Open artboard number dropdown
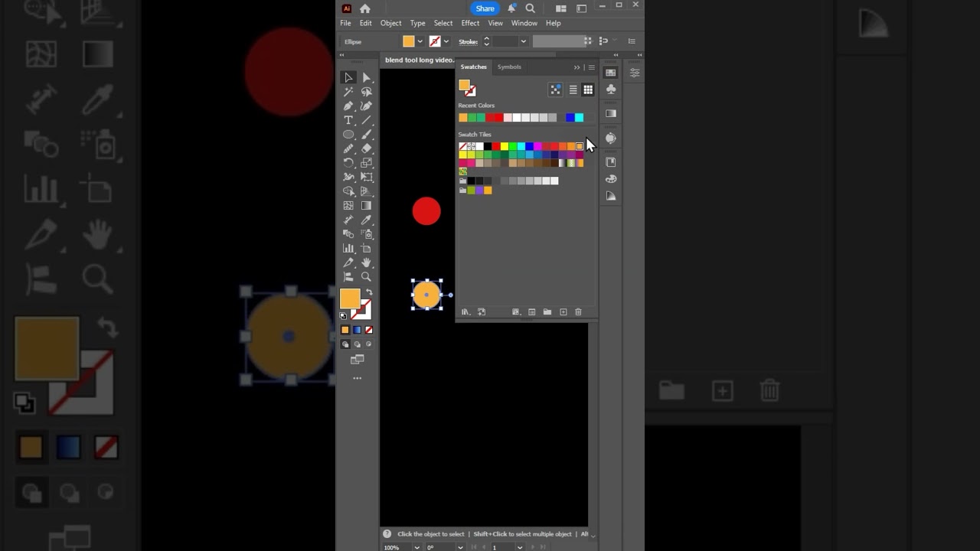Viewport: 980px width, 551px height. point(519,547)
